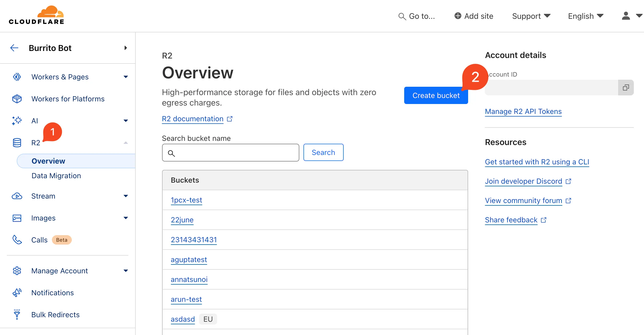
Task: Click the Search bucket name field
Action: tap(230, 152)
